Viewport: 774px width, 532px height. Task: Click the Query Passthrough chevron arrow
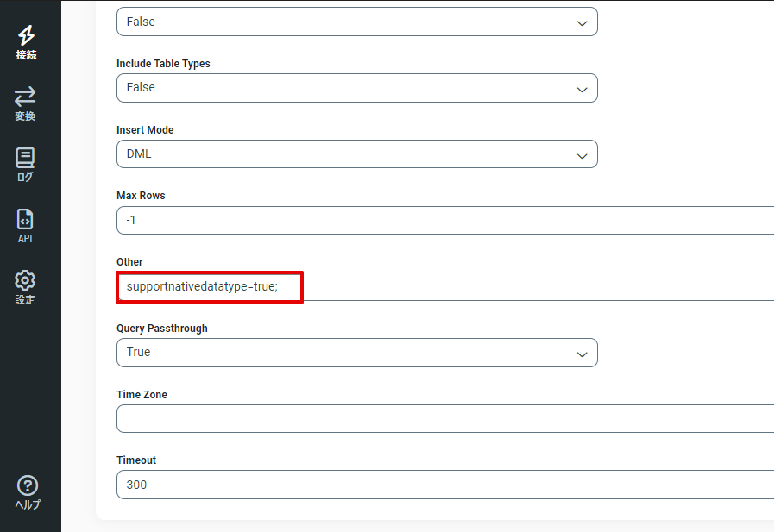pyautogui.click(x=582, y=354)
